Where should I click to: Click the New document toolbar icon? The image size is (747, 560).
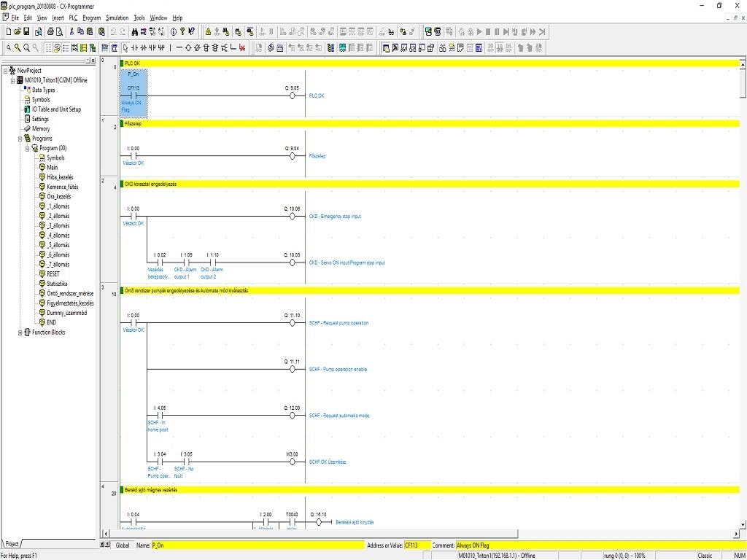8,32
